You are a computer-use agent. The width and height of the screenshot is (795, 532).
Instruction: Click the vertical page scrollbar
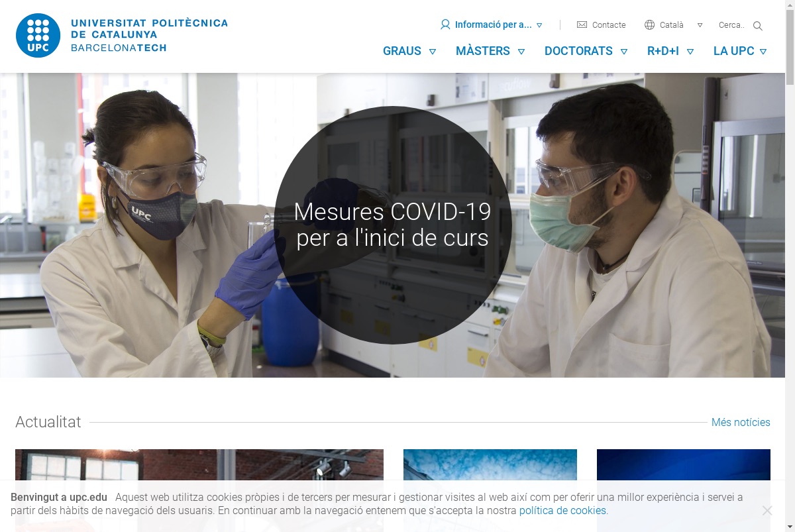[790, 266]
